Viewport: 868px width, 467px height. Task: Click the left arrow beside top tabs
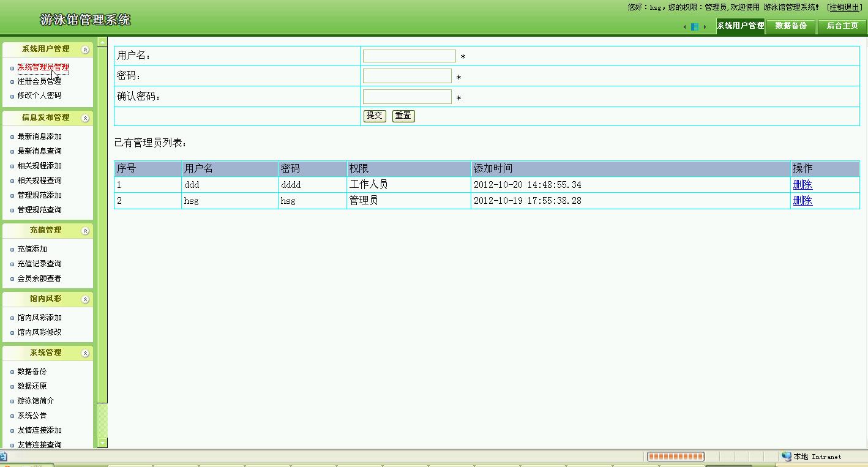point(684,27)
